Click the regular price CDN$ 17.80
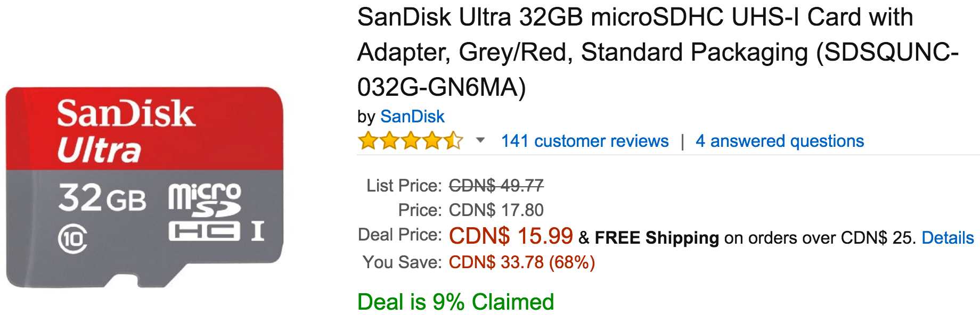Image resolution: width=980 pixels, height=315 pixels. click(496, 210)
